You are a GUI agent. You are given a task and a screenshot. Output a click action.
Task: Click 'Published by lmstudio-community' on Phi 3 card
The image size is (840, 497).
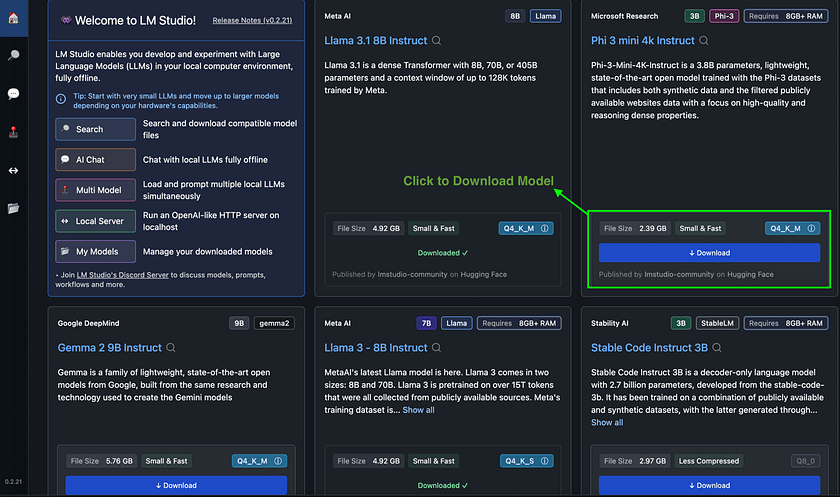656,274
